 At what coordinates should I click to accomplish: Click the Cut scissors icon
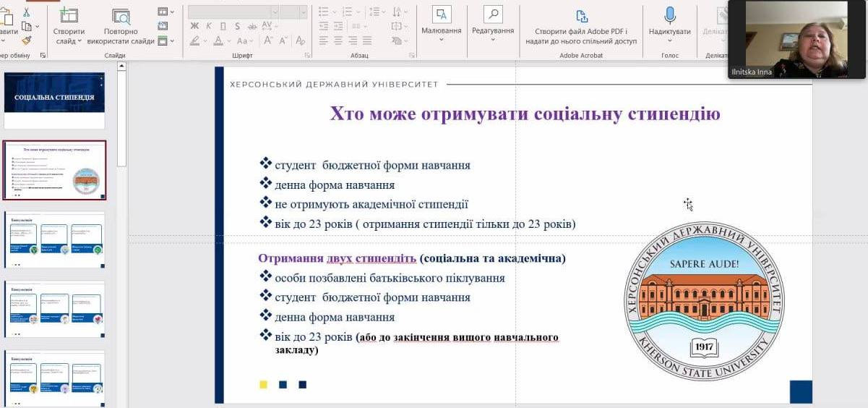27,12
